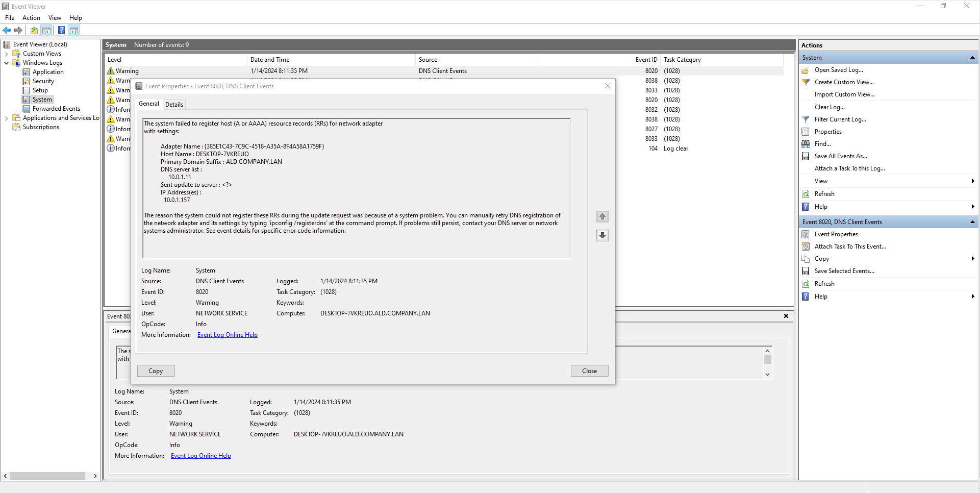The image size is (980, 493).
Task: Click the Close button in dialog
Action: [x=589, y=371]
